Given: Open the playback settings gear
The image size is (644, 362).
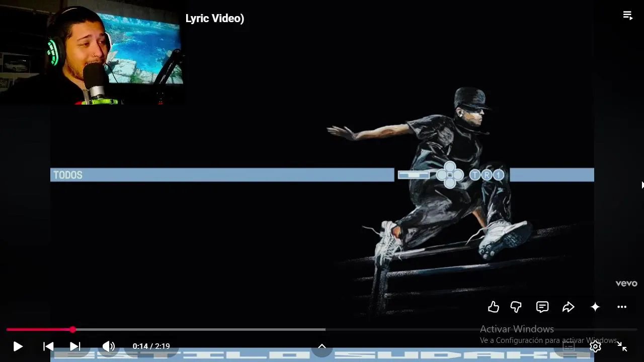Looking at the screenshot, I should [595, 346].
